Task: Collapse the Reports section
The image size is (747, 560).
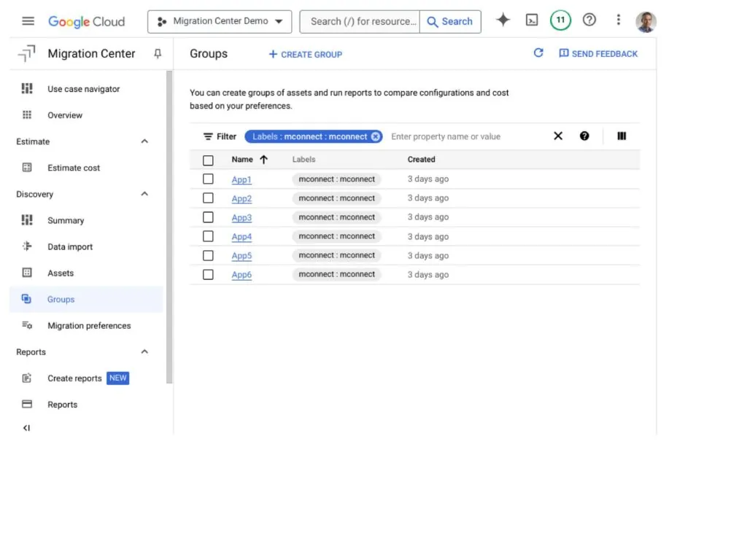Action: pos(145,351)
